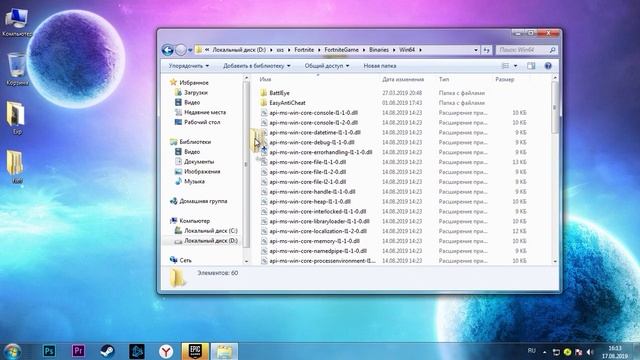Viewport: 640px width, 360px height.
Task: Click the magnifier icon in search box
Action: (x=553, y=50)
